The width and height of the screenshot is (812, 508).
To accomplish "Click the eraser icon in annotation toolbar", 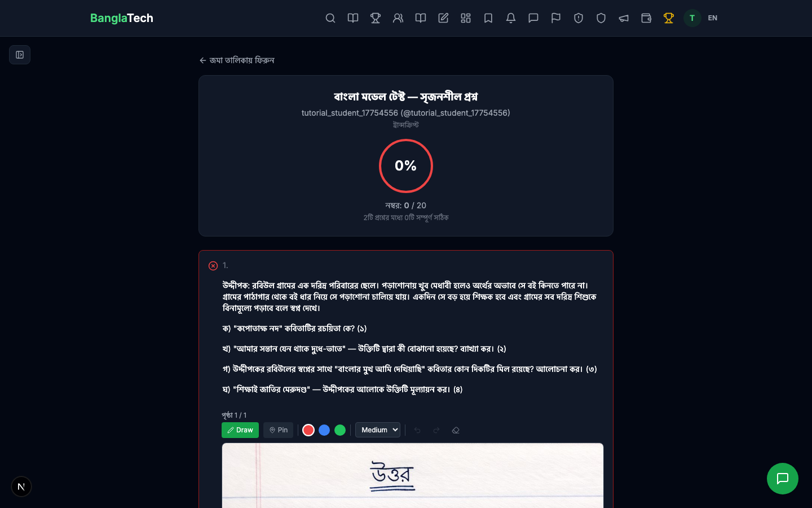I will [456, 430].
